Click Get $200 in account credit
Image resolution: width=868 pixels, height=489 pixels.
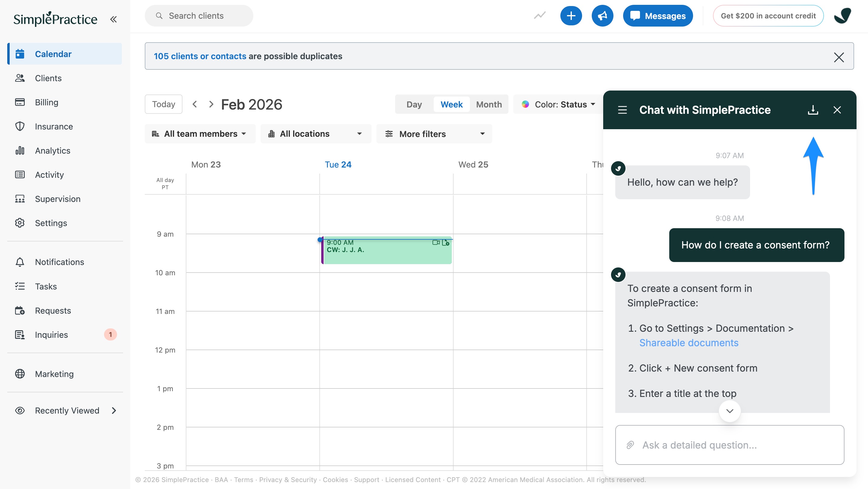(x=768, y=16)
